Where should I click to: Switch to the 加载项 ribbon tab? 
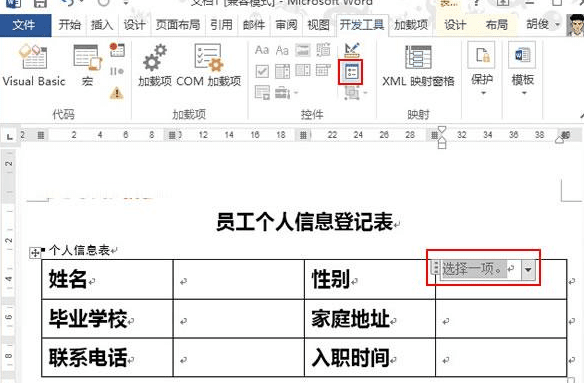coord(411,25)
